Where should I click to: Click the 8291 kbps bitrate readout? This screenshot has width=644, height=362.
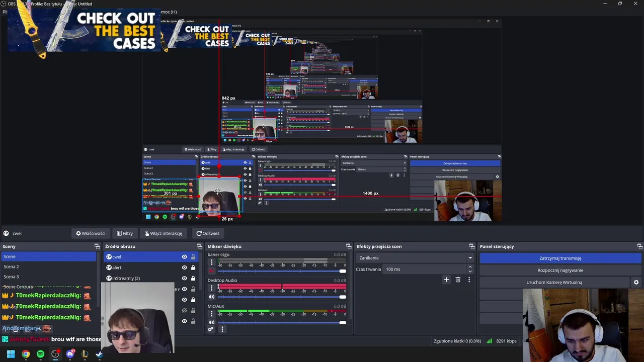point(506,341)
